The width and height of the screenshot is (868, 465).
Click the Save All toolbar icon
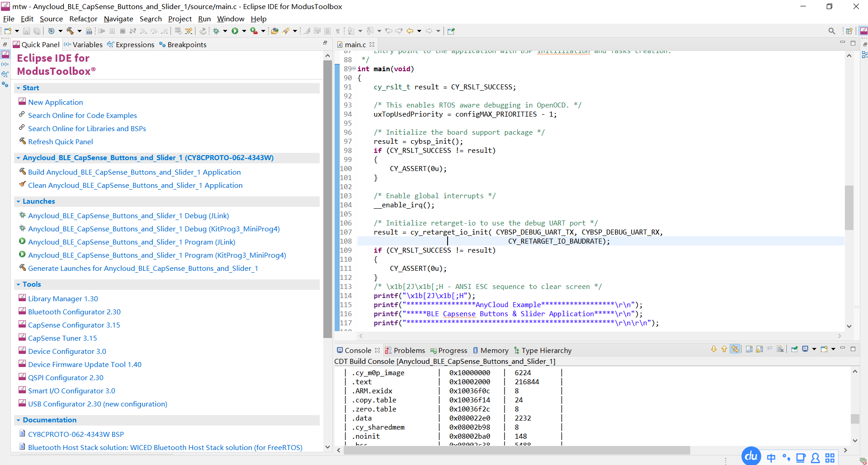coord(37,31)
